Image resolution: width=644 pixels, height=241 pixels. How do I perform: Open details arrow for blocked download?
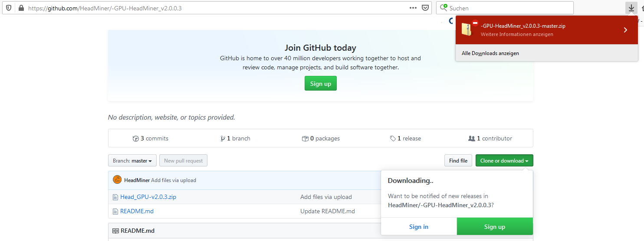[625, 30]
